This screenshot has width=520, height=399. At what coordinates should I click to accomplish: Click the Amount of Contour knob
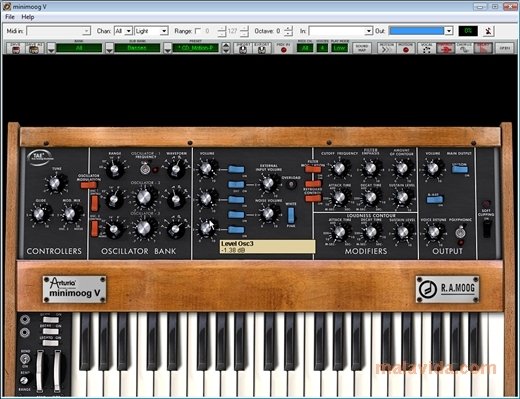pyautogui.click(x=402, y=168)
